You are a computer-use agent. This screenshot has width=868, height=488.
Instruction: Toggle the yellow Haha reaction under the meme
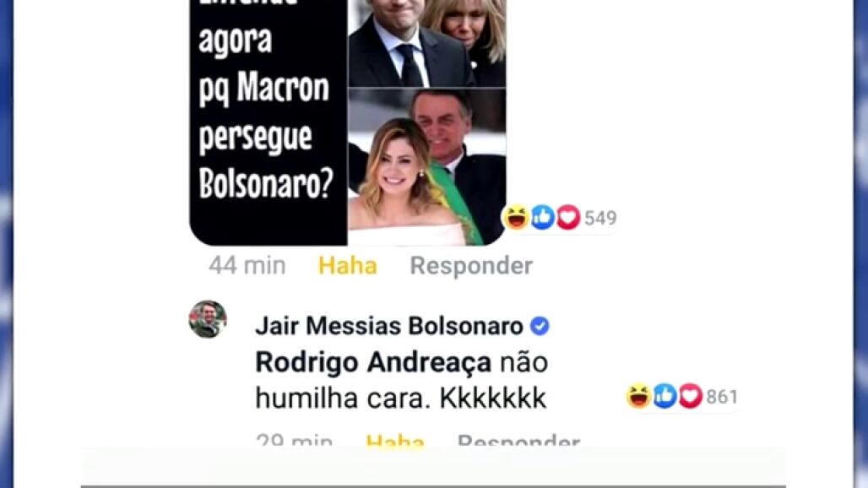(348, 266)
